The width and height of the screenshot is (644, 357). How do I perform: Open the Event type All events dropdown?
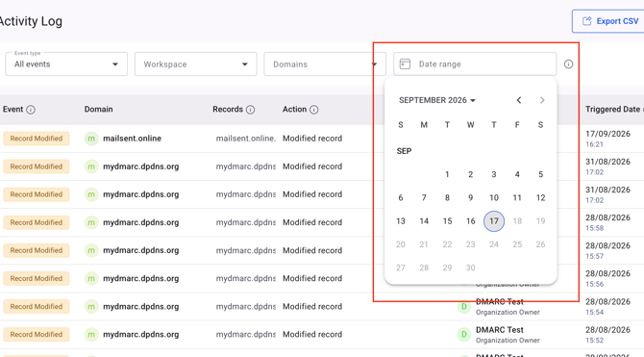click(66, 64)
